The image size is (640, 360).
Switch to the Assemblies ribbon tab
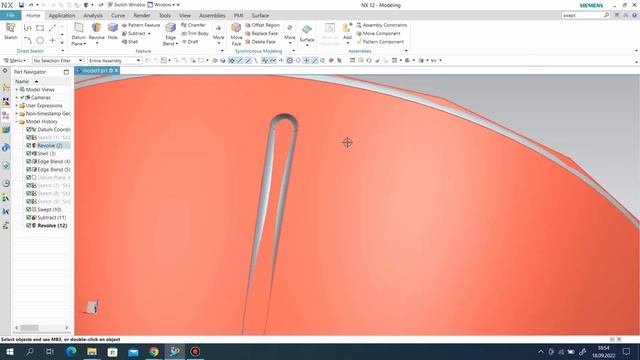(x=212, y=15)
